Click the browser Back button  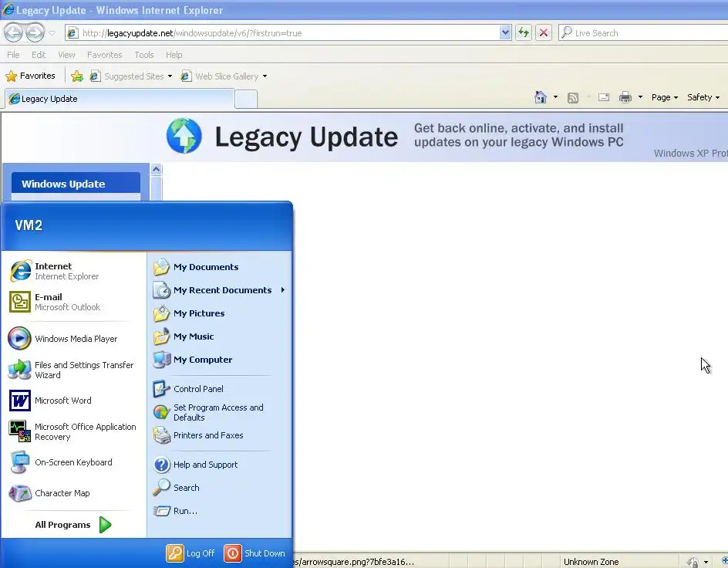click(x=13, y=32)
